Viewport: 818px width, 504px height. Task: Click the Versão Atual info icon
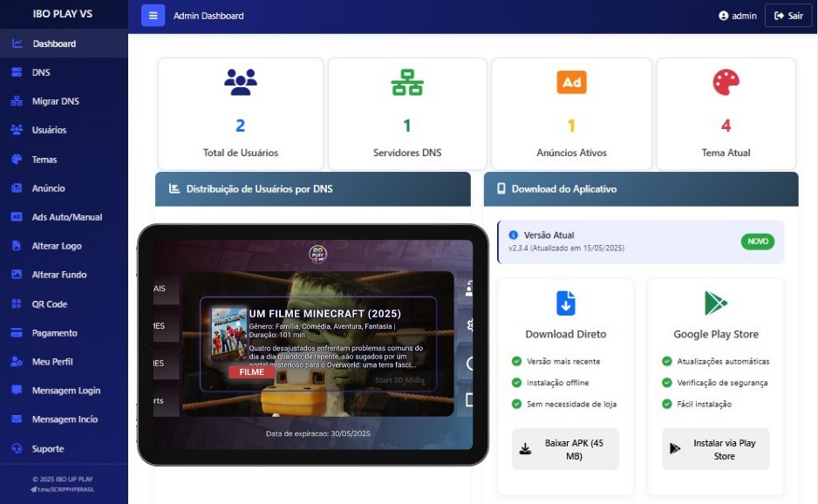(514, 235)
